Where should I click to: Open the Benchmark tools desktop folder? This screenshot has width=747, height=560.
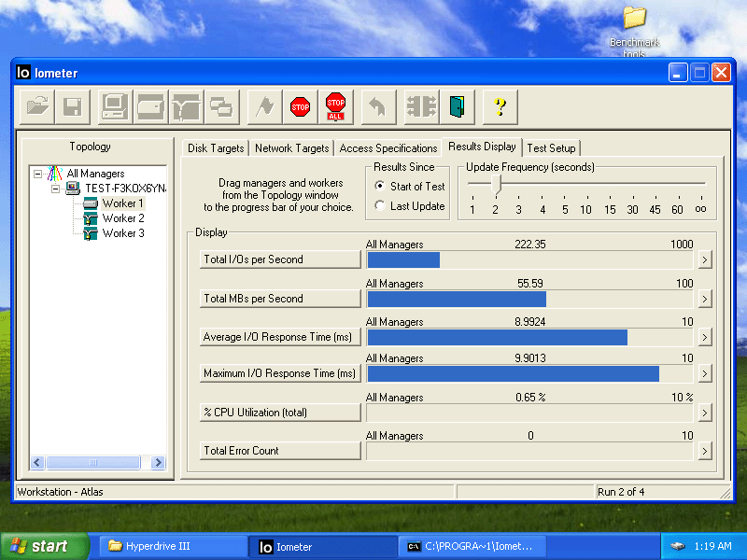(x=635, y=32)
